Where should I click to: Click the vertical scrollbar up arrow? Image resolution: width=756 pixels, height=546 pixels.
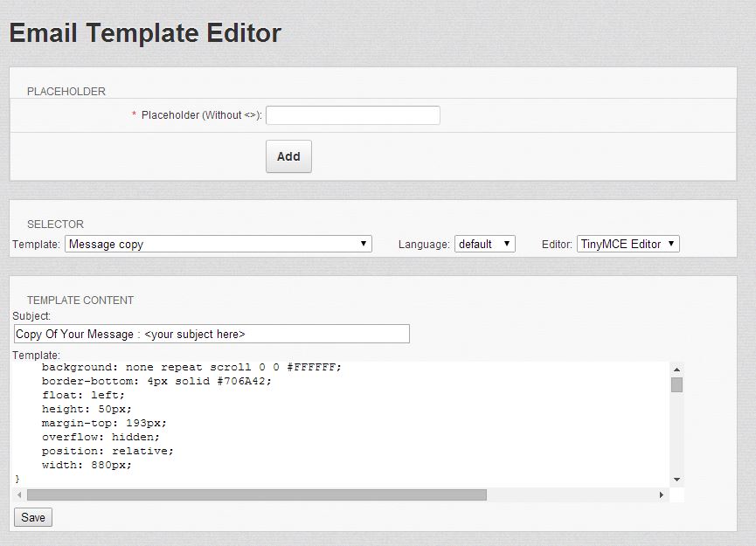pyautogui.click(x=676, y=370)
